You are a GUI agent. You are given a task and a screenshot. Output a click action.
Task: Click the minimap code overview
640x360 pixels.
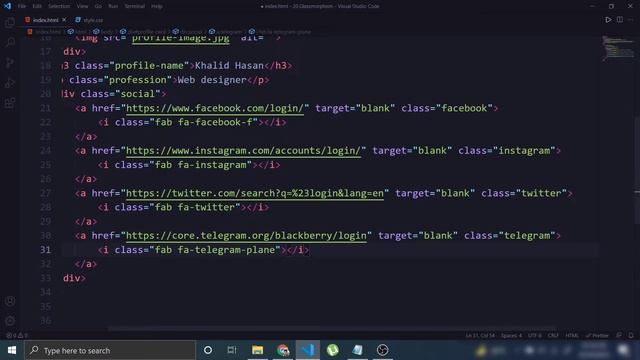click(x=618, y=49)
